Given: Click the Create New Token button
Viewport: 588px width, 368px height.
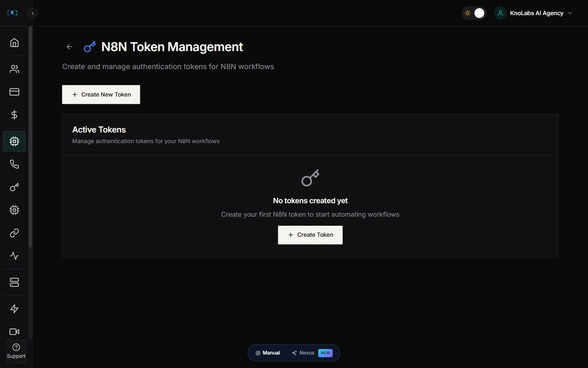Looking at the screenshot, I should (x=101, y=94).
